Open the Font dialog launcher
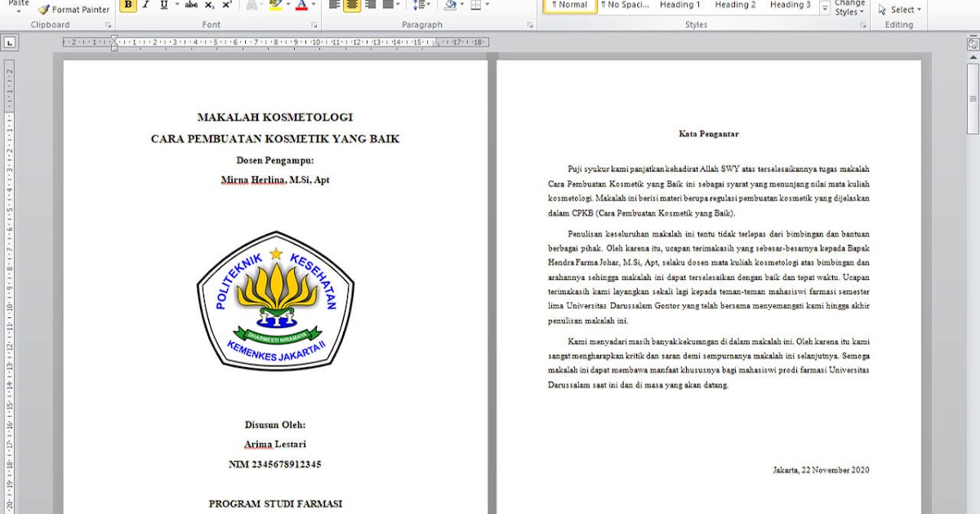This screenshot has height=514, width=980. pyautogui.click(x=314, y=25)
